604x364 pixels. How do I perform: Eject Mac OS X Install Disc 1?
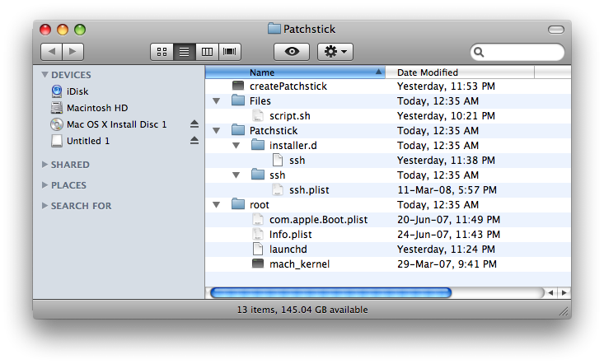point(194,124)
